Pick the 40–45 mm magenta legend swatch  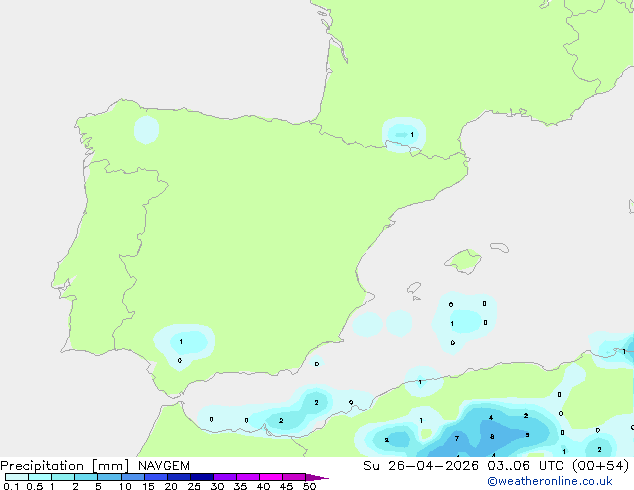coord(271,477)
